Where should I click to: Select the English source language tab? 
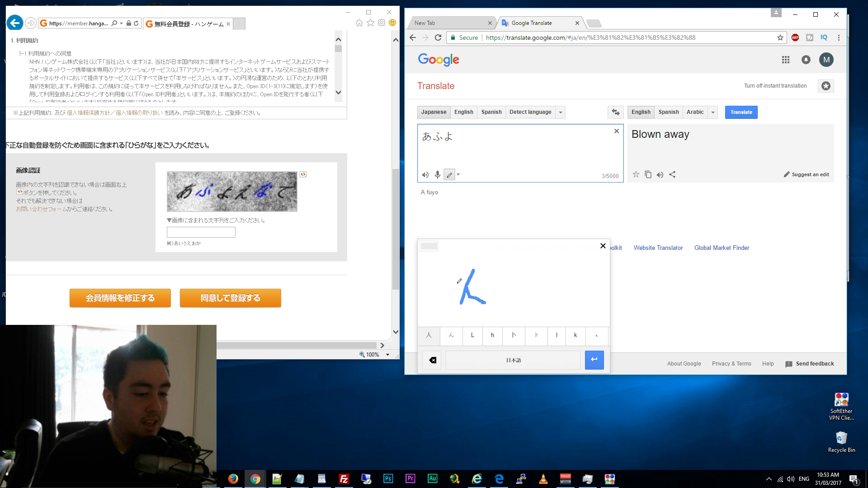click(463, 112)
